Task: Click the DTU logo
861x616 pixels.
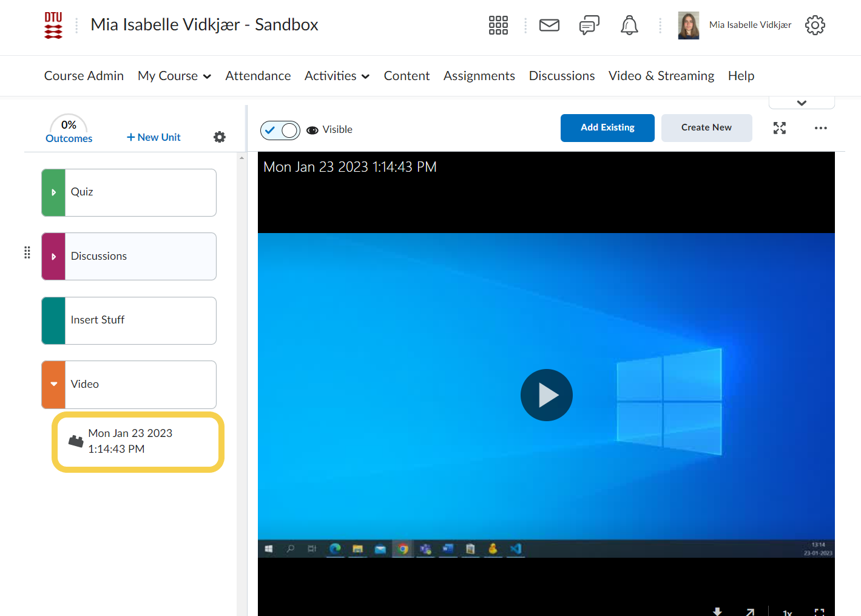Action: click(53, 25)
